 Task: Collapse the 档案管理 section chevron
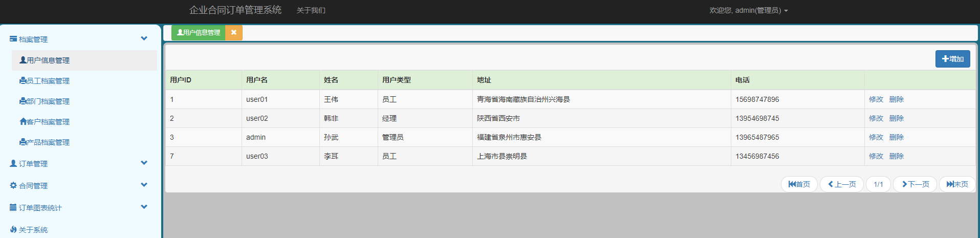click(144, 38)
